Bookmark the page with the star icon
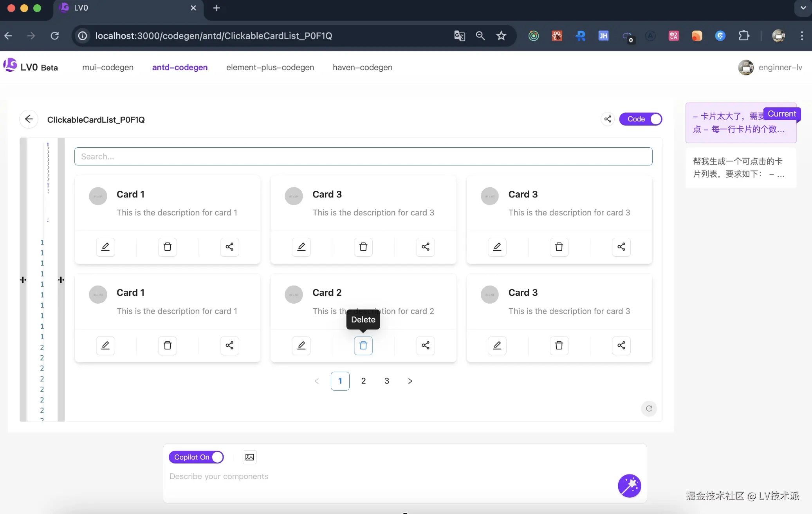The image size is (812, 514). [x=501, y=36]
